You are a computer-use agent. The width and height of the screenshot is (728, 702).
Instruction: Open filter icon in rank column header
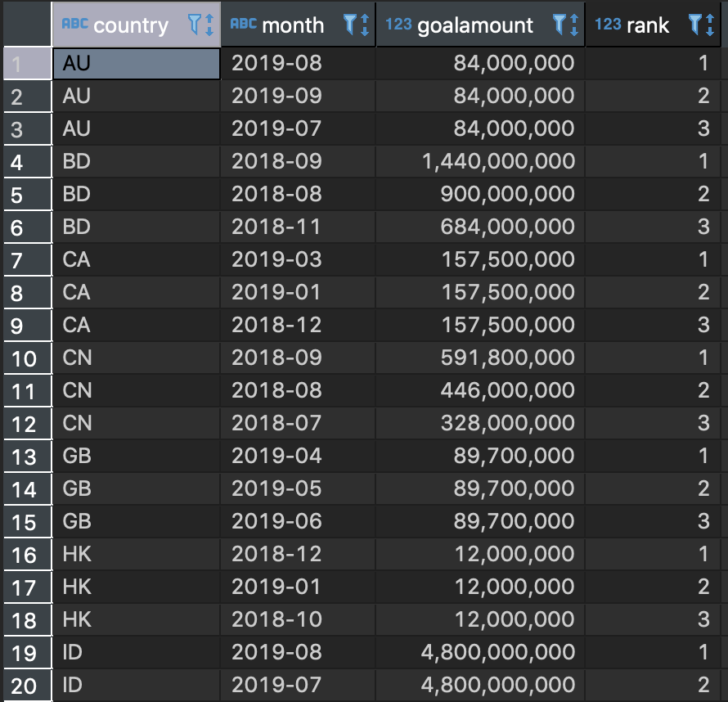[x=695, y=25]
